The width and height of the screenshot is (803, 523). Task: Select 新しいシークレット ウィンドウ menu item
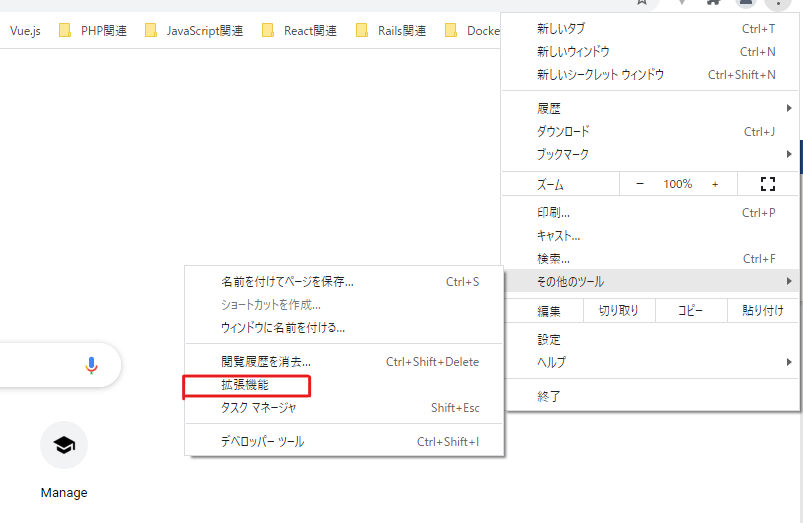(600, 75)
